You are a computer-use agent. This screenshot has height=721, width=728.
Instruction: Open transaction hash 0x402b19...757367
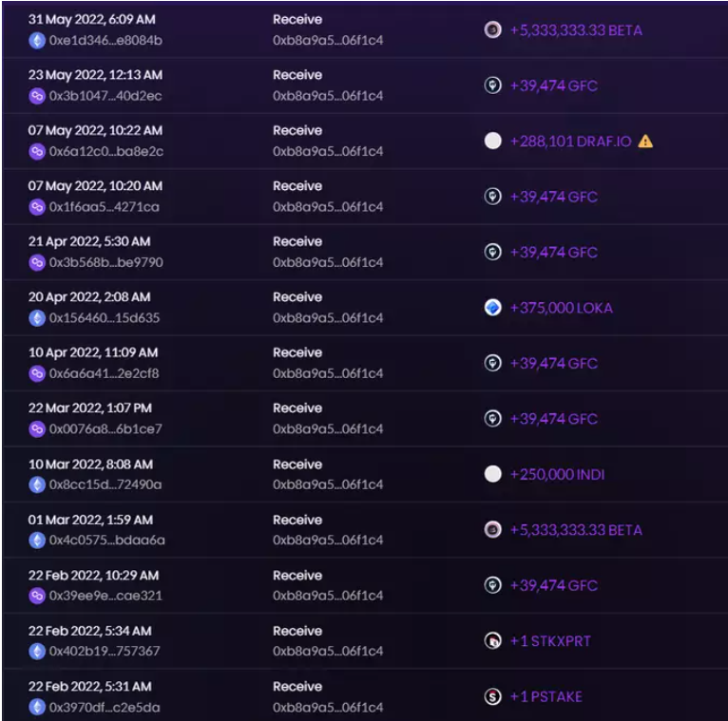coord(105,652)
